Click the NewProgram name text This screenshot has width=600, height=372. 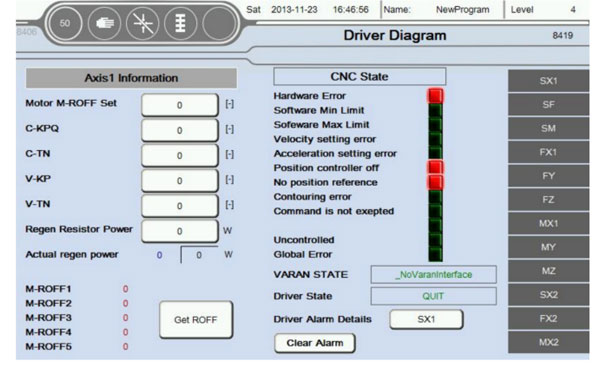[x=462, y=10]
